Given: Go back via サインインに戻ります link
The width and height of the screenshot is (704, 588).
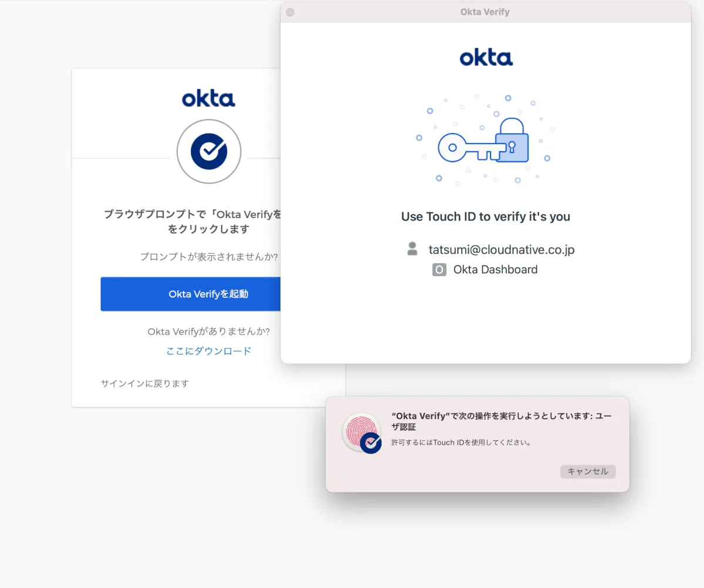Looking at the screenshot, I should (x=145, y=383).
